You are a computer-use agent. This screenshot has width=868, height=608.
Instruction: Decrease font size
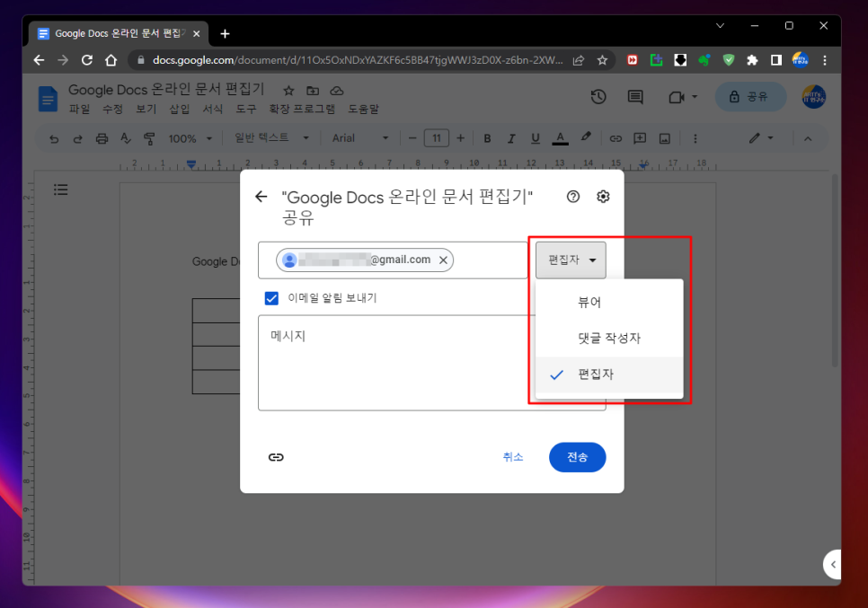412,138
